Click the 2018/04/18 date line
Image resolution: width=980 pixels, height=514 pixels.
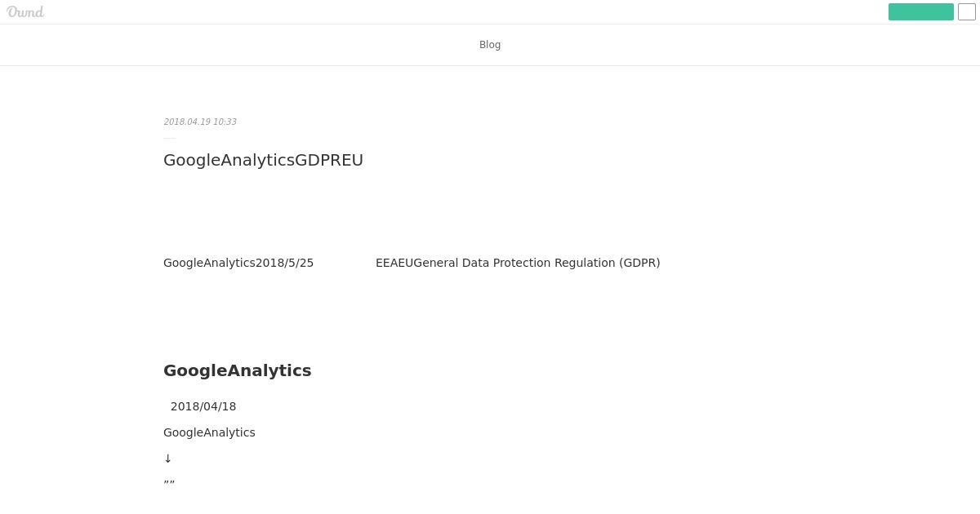[x=203, y=406]
